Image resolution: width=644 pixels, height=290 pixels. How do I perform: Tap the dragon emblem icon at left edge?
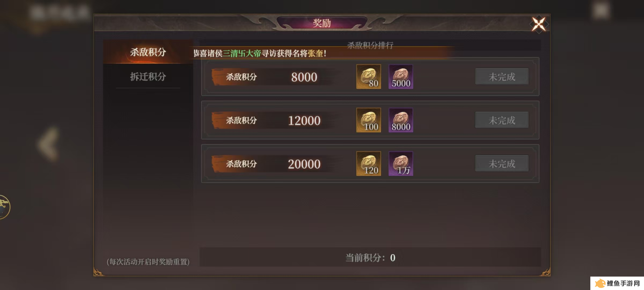click(4, 207)
